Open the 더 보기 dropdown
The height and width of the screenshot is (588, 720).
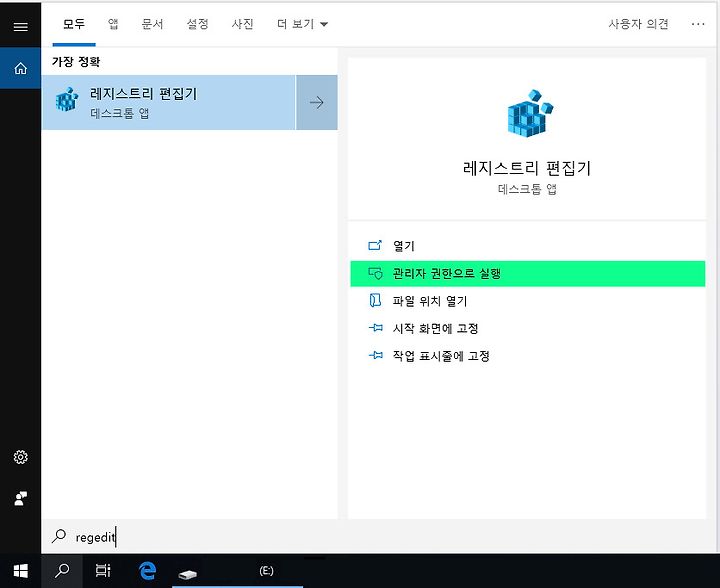(302, 24)
